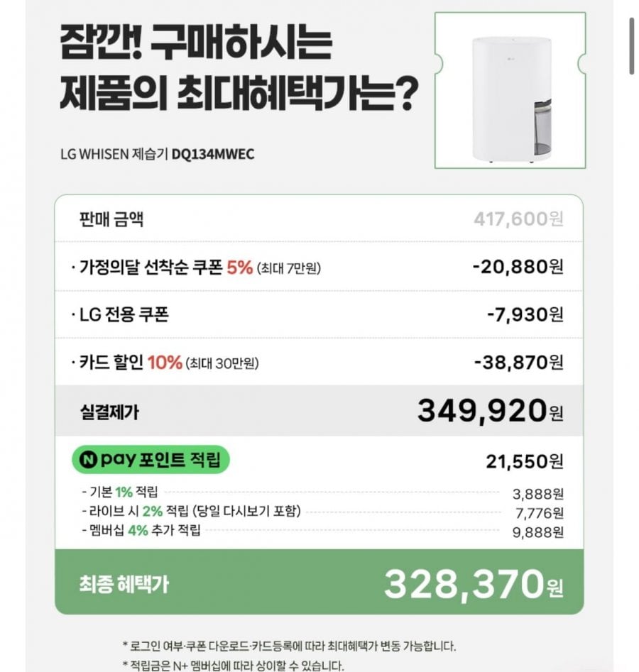The width and height of the screenshot is (639, 672).
Task: Open the dehumidifier product thumbnail
Action: [x=510, y=90]
